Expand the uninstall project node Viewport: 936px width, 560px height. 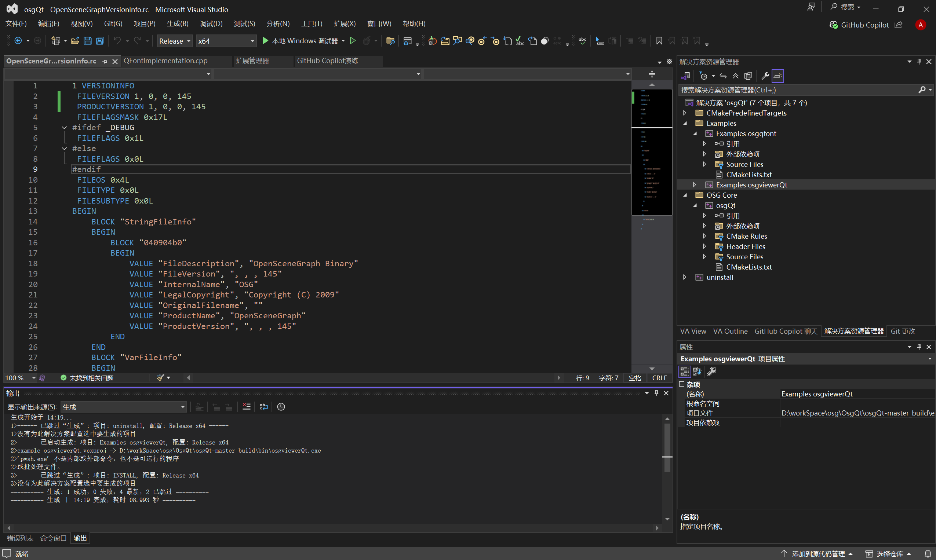click(685, 277)
